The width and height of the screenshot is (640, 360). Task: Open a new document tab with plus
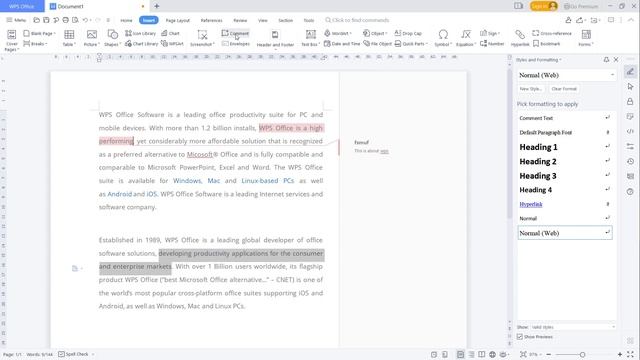(157, 6)
